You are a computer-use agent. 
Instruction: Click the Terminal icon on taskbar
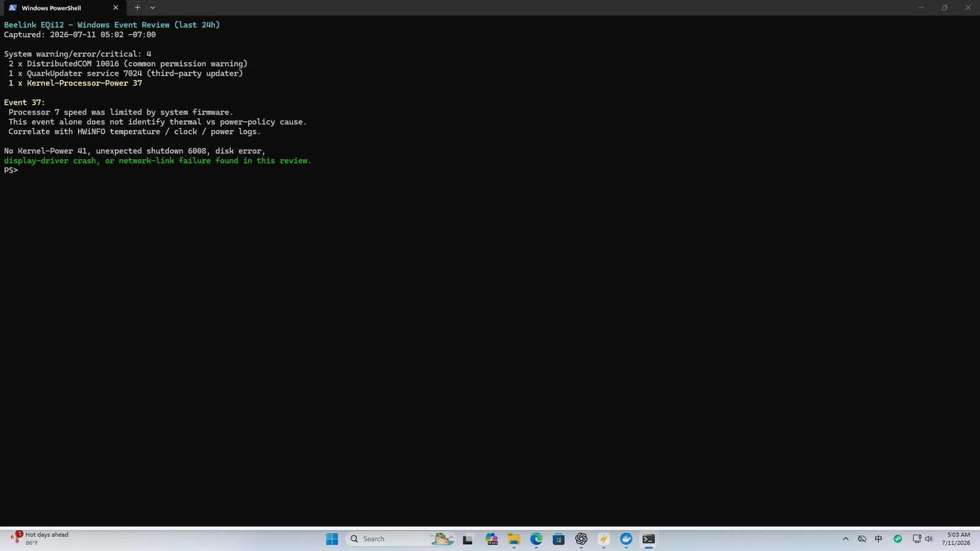[x=649, y=539]
